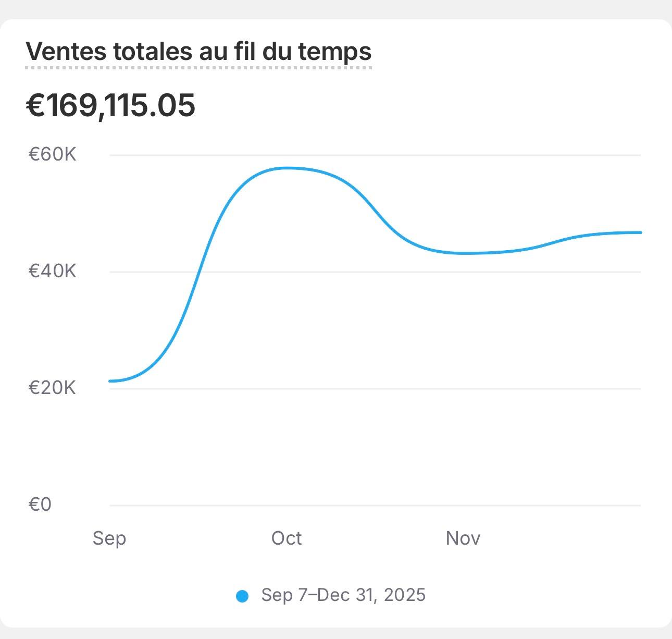Click the €20K y-axis label
This screenshot has height=639, width=672.
52,388
